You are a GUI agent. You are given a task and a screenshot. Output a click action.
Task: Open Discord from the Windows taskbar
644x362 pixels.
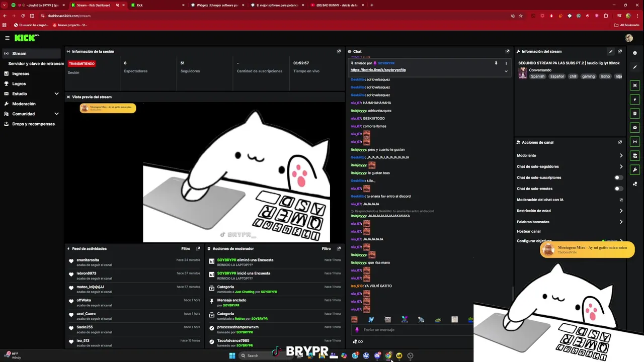click(x=377, y=355)
